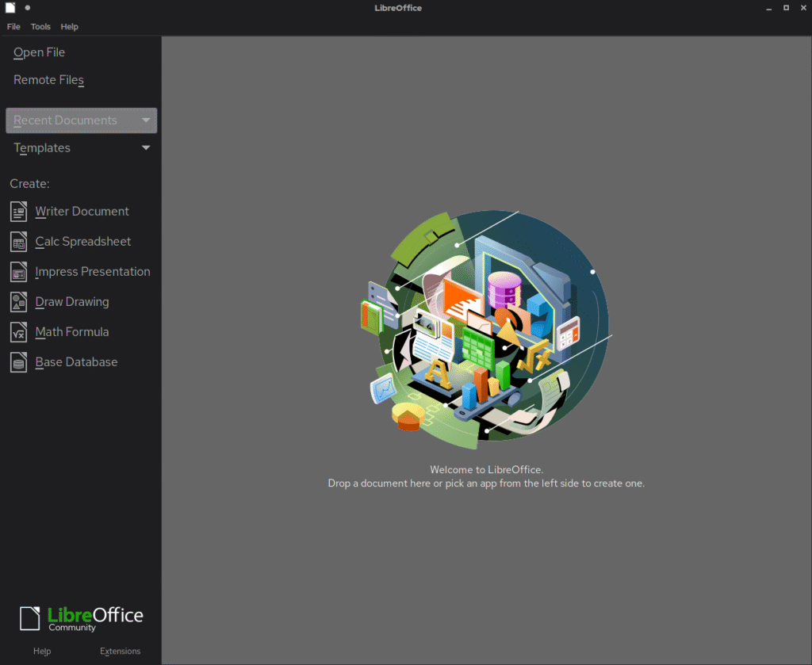Create a new Draw Drawing
The height and width of the screenshot is (665, 812).
72,302
